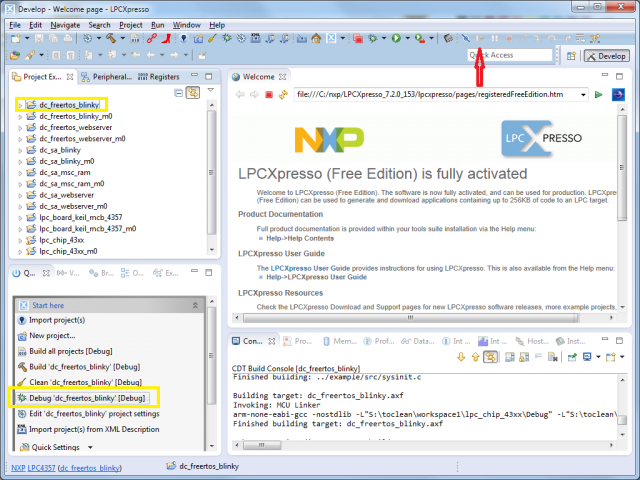Click the red terminate-all toolbar icon
Screen dimensions: 640x480
pos(358,38)
